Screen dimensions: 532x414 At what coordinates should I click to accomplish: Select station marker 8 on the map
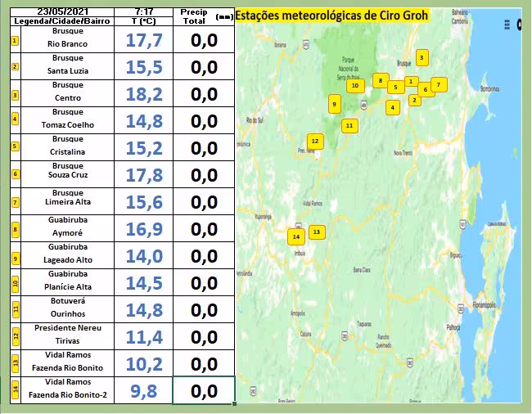[380, 80]
